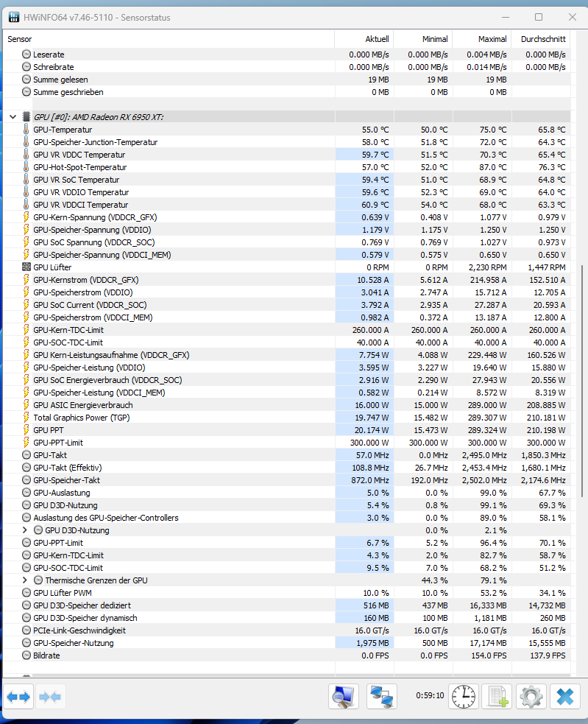
Task: Select the GPU VR SoC Temperatur row
Action: 286,180
